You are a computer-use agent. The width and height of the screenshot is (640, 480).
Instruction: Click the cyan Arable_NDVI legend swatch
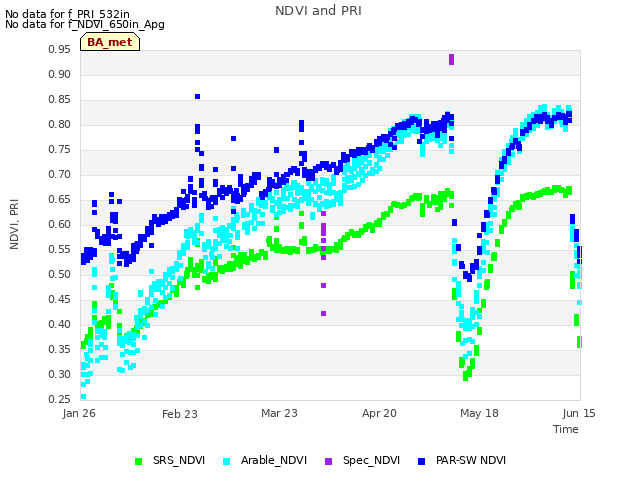pyautogui.click(x=227, y=461)
